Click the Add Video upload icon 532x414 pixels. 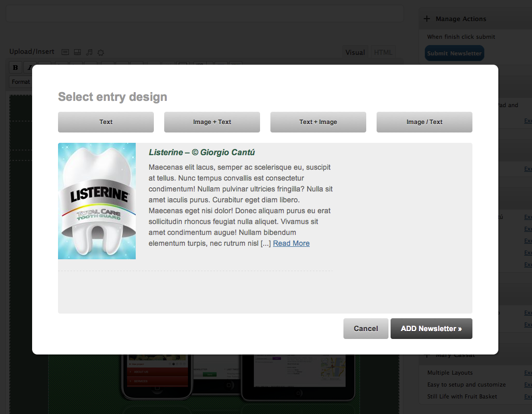[77, 52]
